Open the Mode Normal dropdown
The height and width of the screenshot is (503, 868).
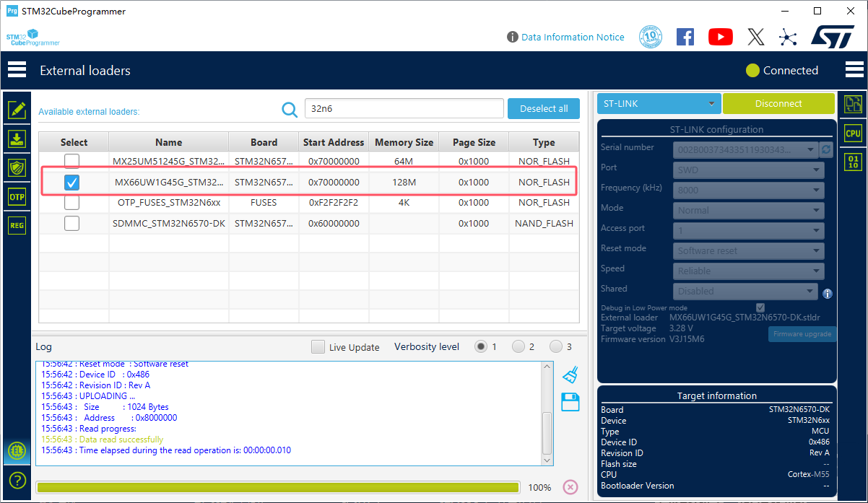[x=749, y=210]
